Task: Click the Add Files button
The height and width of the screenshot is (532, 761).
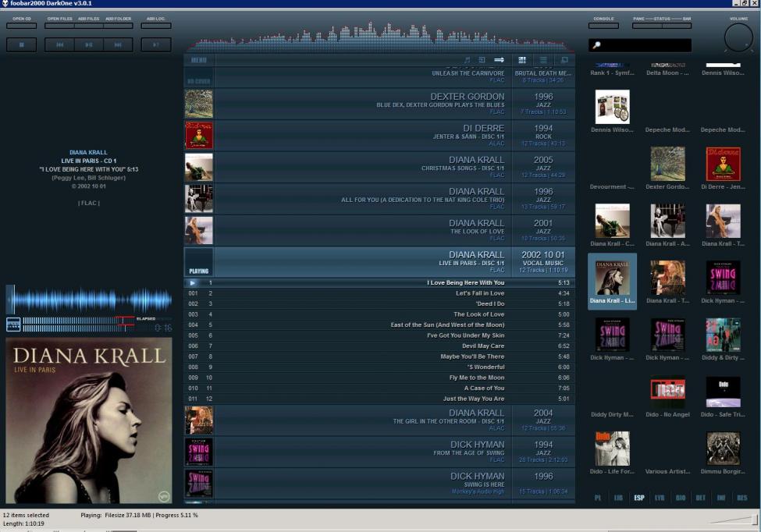Action: (89, 25)
